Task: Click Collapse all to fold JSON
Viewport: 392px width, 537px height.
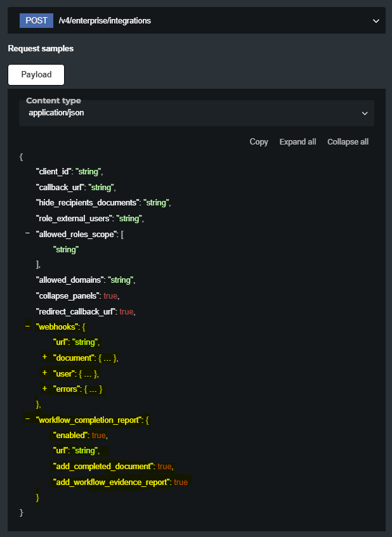Action: [348, 142]
